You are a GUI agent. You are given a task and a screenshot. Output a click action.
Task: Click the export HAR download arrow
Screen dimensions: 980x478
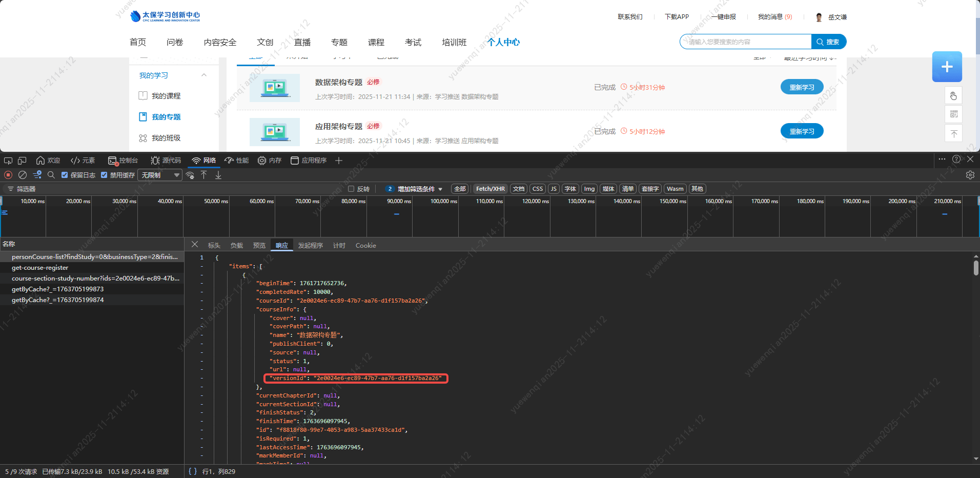coord(218,175)
